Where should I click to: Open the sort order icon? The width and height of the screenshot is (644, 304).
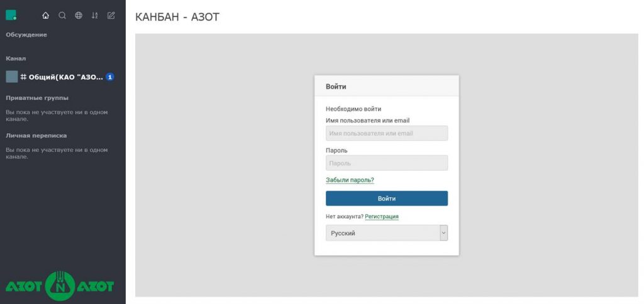point(95,16)
